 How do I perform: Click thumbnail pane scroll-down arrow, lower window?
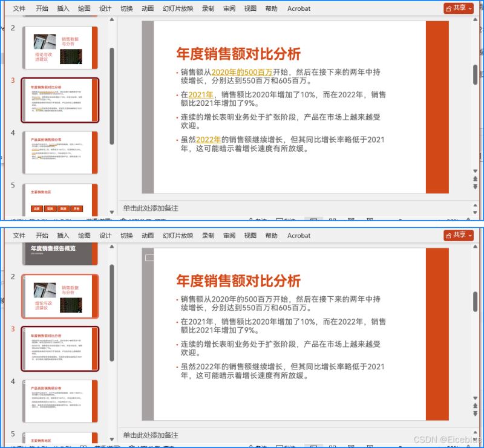(x=112, y=439)
